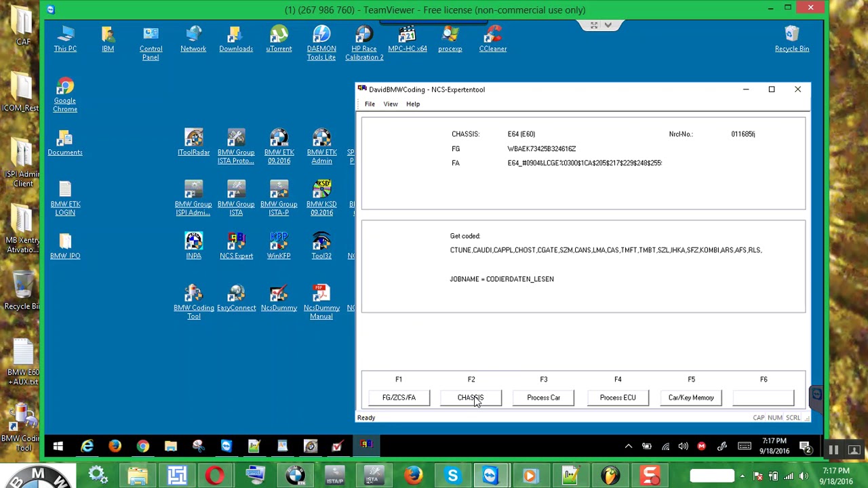Open touch keyboard icon in remote tray
The width and height of the screenshot is (868, 488).
click(744, 446)
